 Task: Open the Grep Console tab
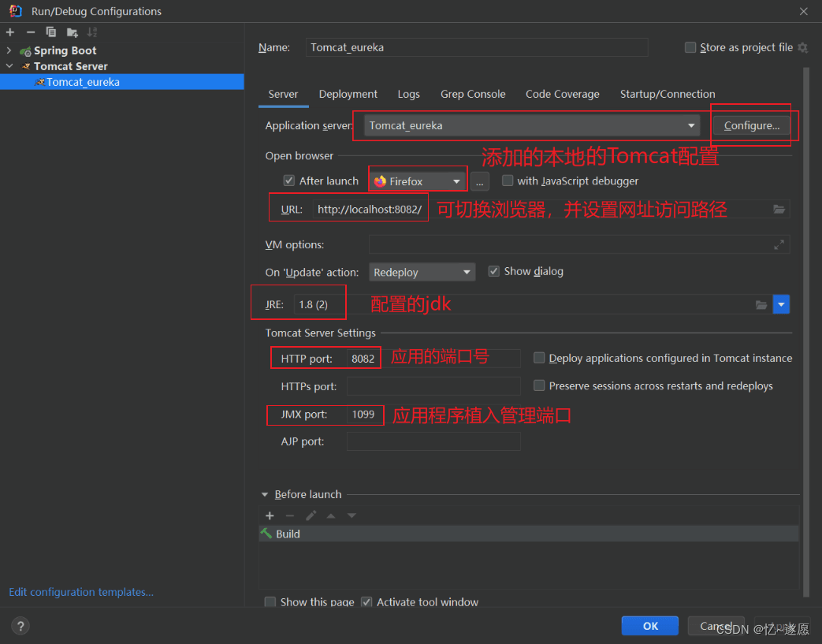[473, 95]
